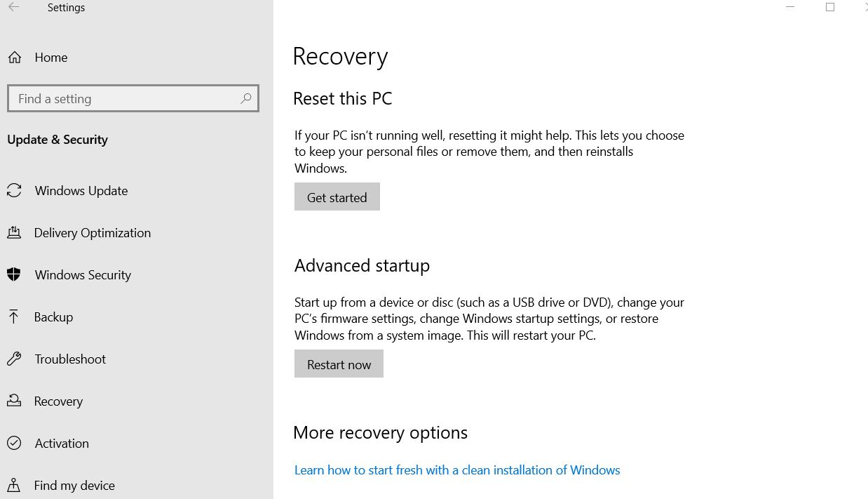Click Get started to reset this PC
868x499 pixels.
point(337,197)
